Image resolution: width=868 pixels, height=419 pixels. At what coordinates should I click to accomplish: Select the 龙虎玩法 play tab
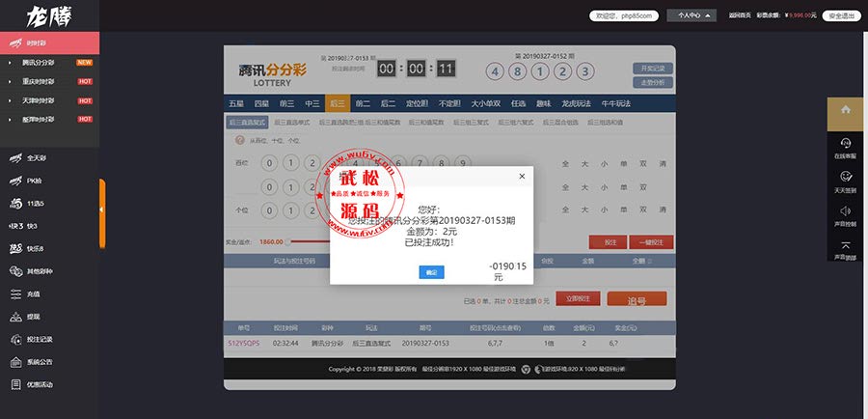coord(576,103)
